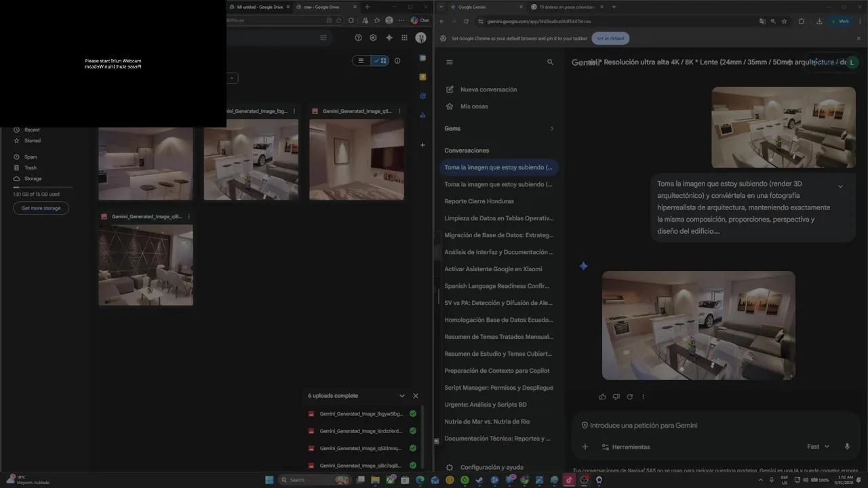Start a Nueva conversación in Gemini
Viewport: 868px width, 488px height.
(x=488, y=89)
